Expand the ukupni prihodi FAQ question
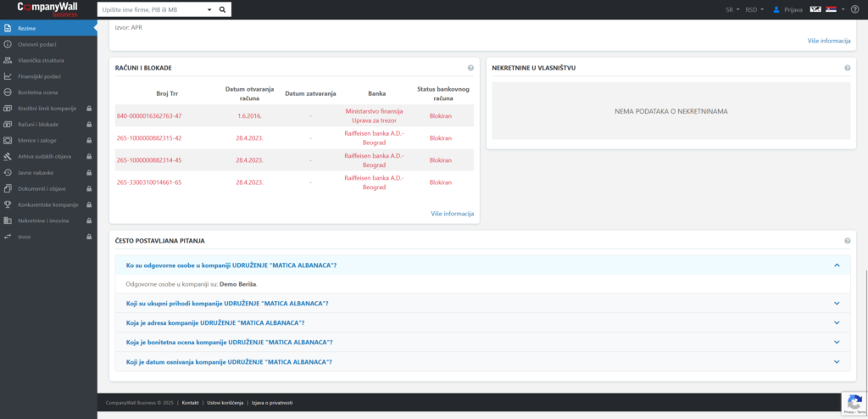Image resolution: width=868 pixels, height=419 pixels. pyautogui.click(x=836, y=304)
